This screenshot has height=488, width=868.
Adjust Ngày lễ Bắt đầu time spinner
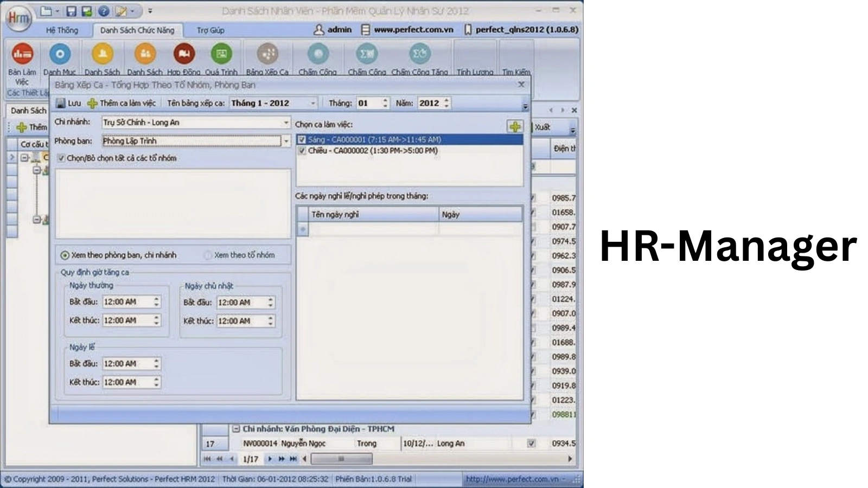click(156, 364)
